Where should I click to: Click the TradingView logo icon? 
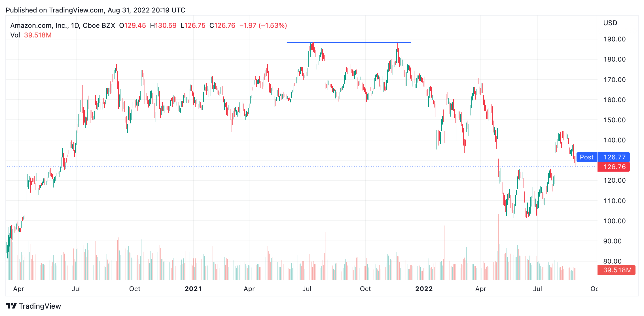click(x=11, y=306)
